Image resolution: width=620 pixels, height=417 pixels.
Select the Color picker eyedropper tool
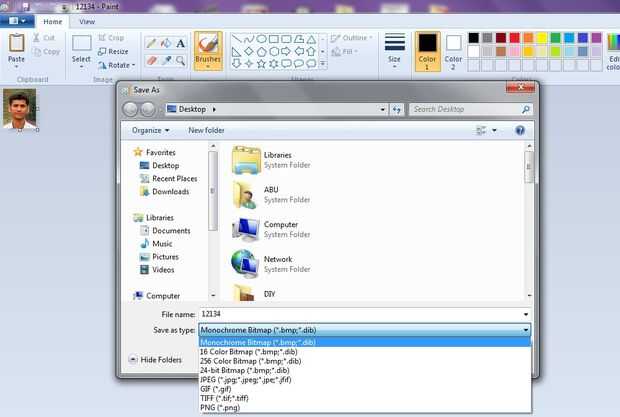[166, 60]
